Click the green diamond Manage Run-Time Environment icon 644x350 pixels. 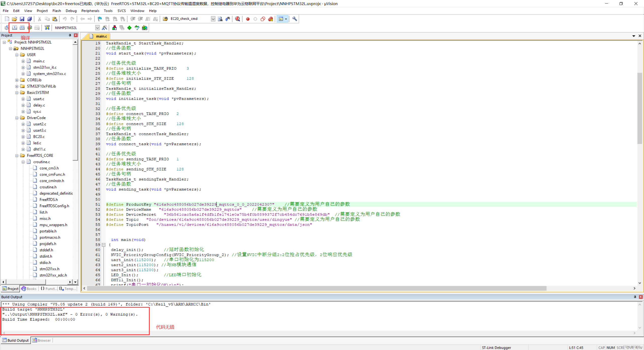click(129, 28)
